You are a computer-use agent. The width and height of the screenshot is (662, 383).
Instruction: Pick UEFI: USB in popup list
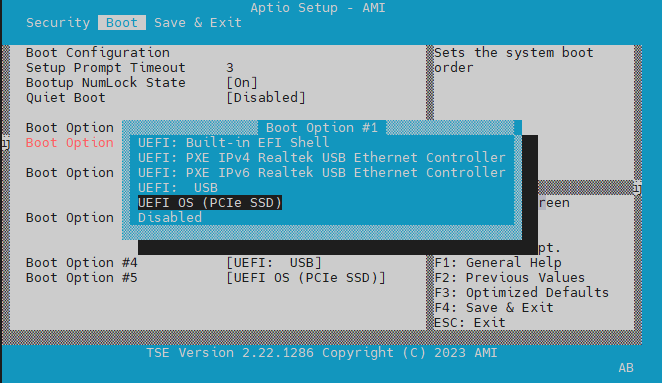178,187
